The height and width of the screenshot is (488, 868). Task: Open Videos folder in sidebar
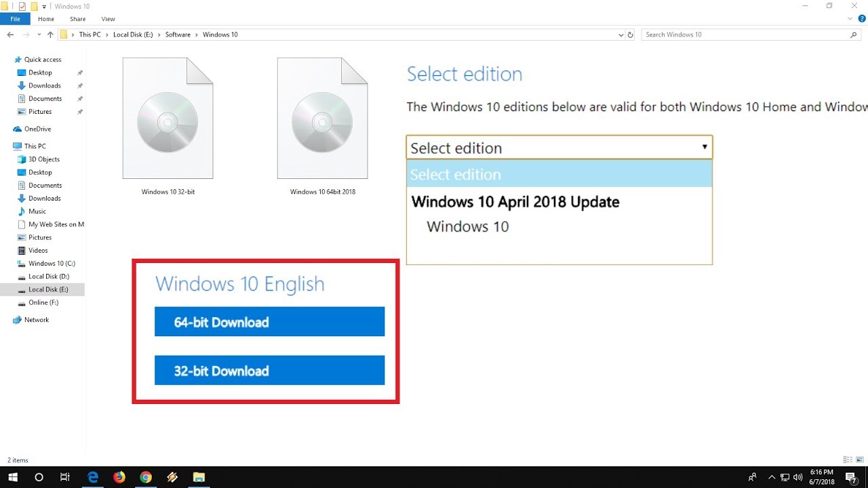(x=38, y=251)
